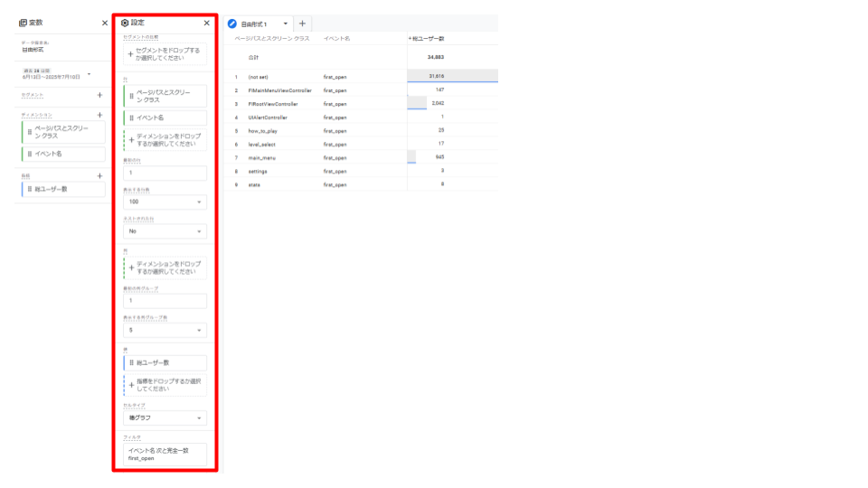Click the settings row in table
This screenshot has height=488, width=868.
[361, 172]
